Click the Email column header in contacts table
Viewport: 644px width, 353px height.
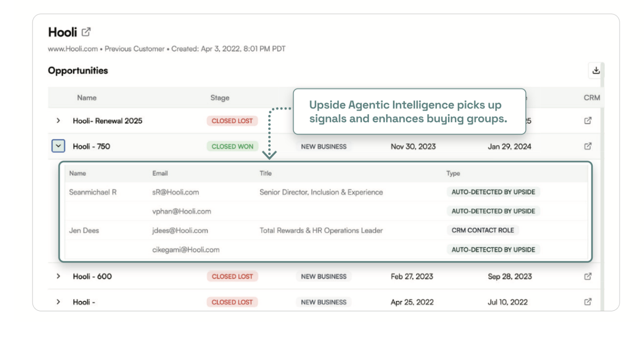click(x=160, y=173)
